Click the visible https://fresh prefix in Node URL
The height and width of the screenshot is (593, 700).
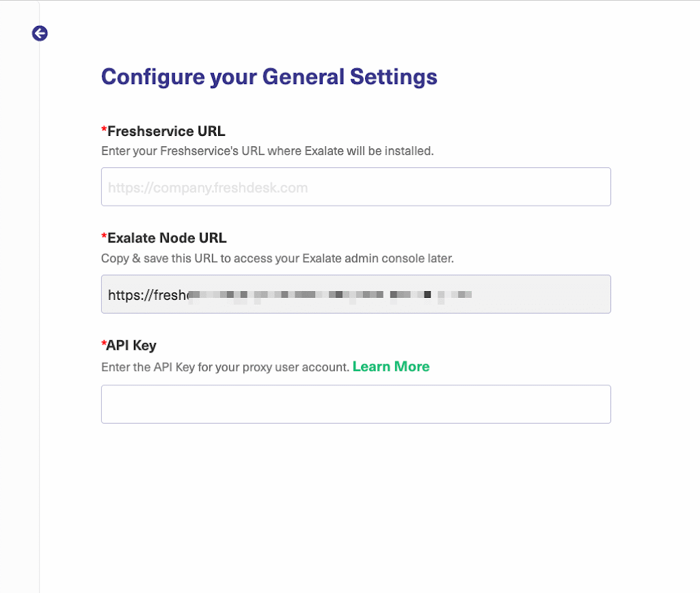(148, 294)
